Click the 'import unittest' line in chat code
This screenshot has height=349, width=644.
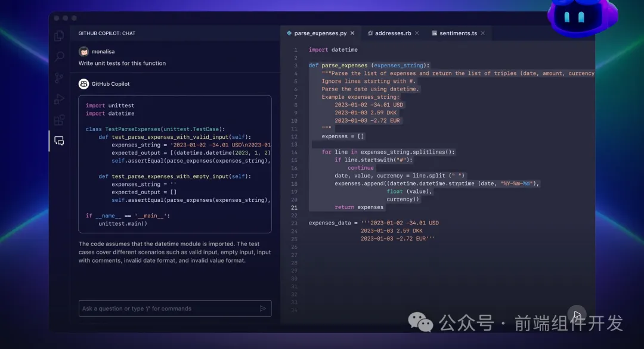click(x=110, y=105)
